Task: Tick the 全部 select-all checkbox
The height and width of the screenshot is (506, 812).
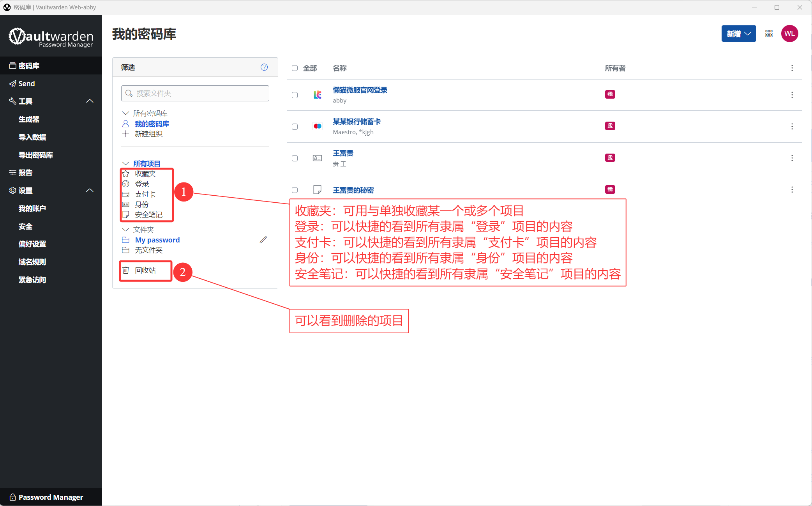Action: click(x=295, y=68)
